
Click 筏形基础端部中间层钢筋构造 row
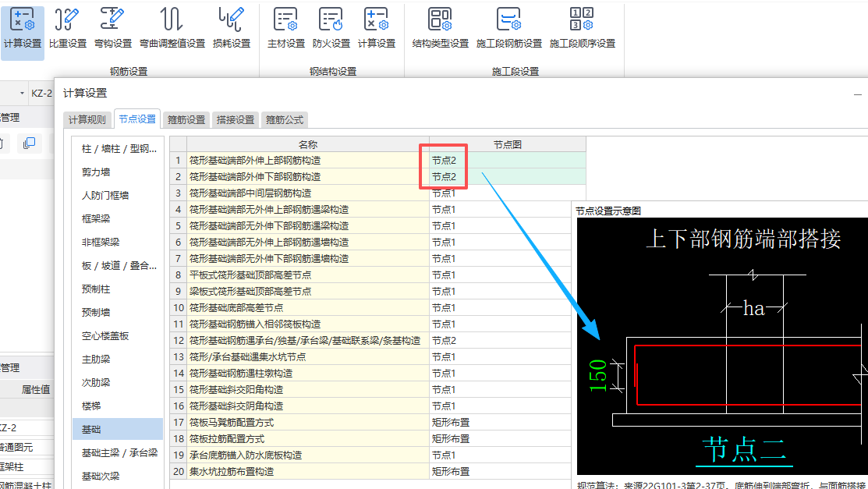point(308,193)
